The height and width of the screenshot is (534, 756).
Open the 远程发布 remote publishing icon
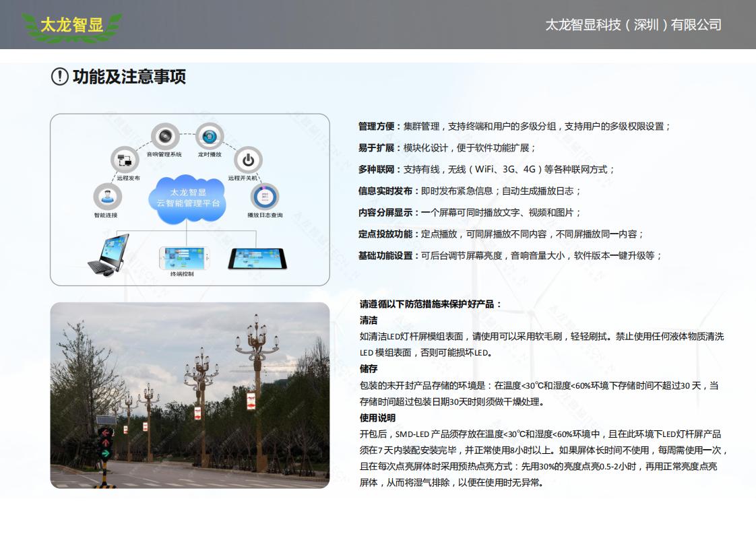pyautogui.click(x=124, y=160)
